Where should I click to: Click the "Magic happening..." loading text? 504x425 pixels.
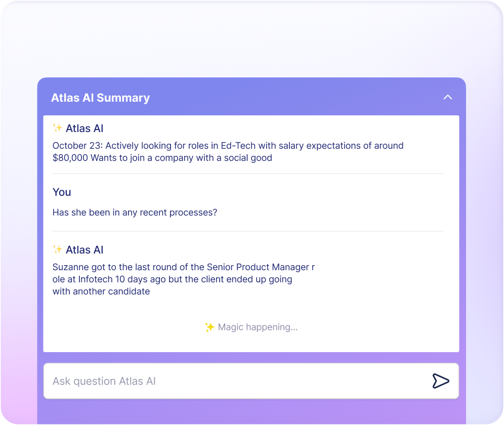click(x=258, y=327)
